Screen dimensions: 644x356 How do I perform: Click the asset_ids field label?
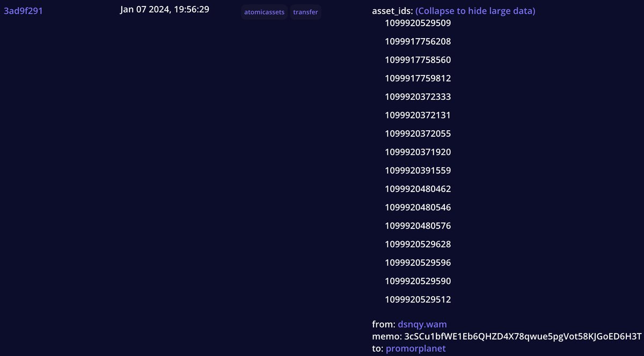[x=392, y=11]
